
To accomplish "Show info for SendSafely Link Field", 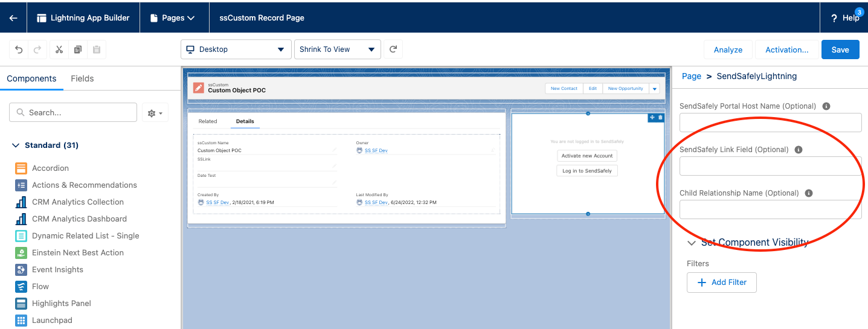I will tap(799, 150).
